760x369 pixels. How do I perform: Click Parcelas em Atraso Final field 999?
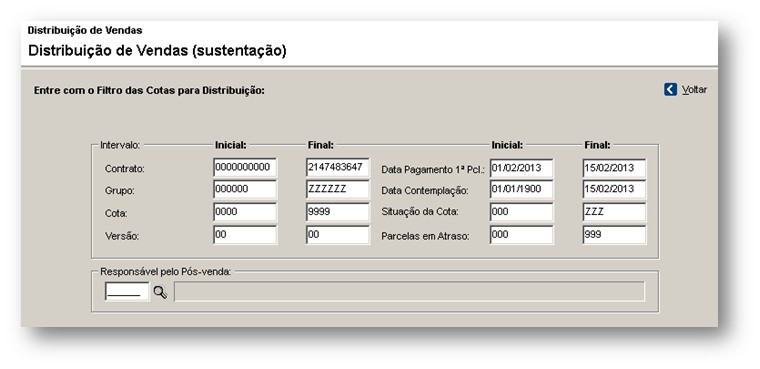(614, 235)
